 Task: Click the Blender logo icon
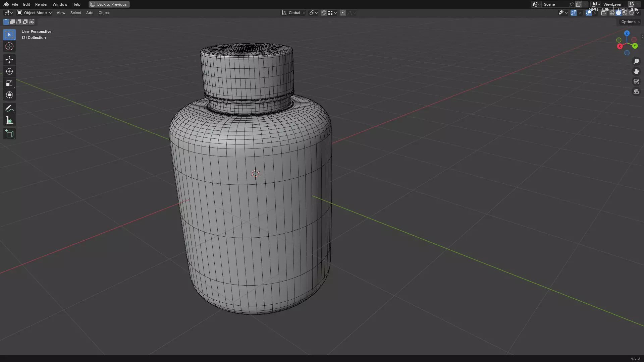(x=6, y=4)
